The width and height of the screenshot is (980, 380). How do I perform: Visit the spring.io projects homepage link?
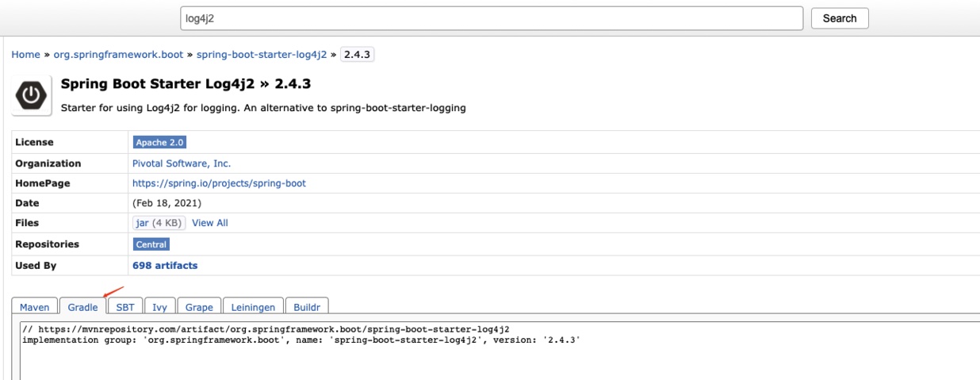219,183
